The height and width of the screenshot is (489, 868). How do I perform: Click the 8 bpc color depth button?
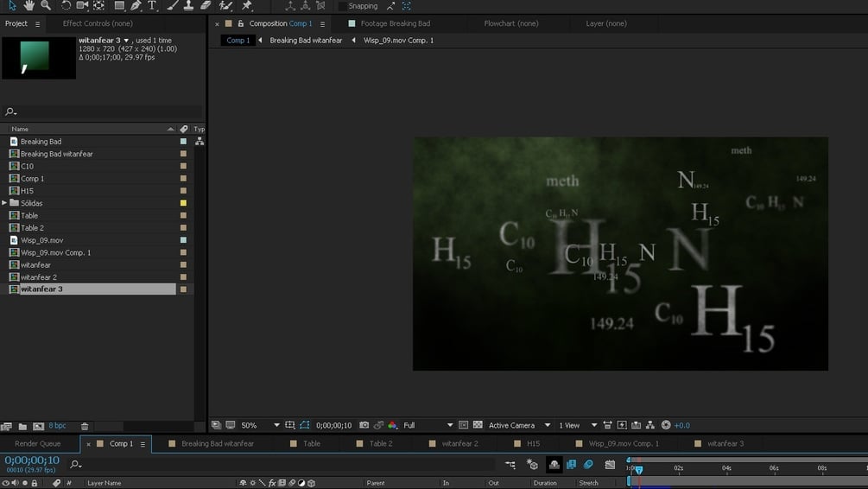click(x=57, y=426)
